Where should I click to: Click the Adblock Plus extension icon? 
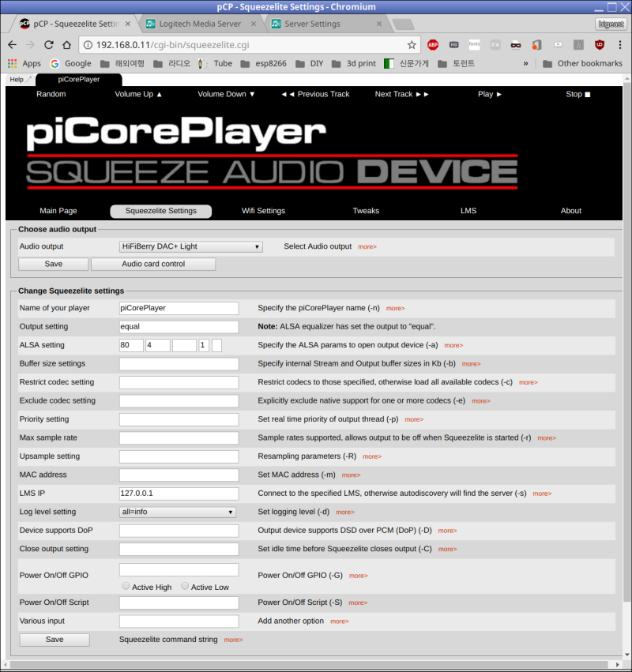coord(433,44)
